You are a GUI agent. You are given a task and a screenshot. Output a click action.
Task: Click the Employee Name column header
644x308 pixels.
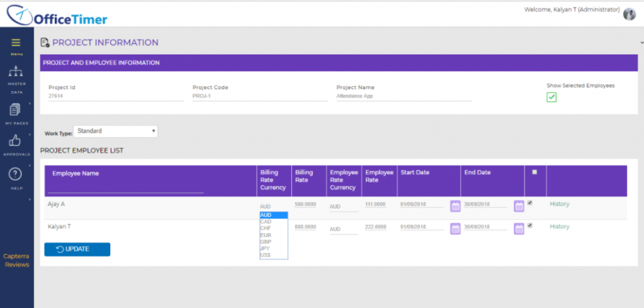(75, 173)
